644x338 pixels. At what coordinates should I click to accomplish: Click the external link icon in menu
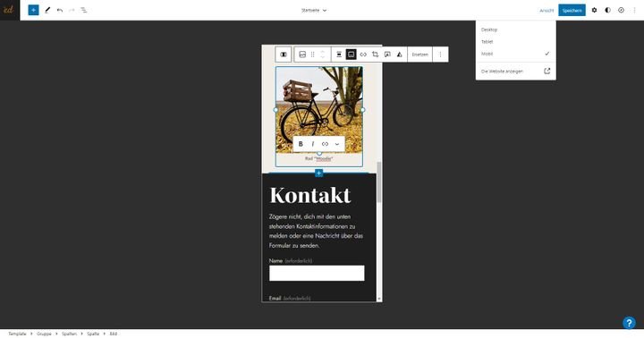pos(547,71)
